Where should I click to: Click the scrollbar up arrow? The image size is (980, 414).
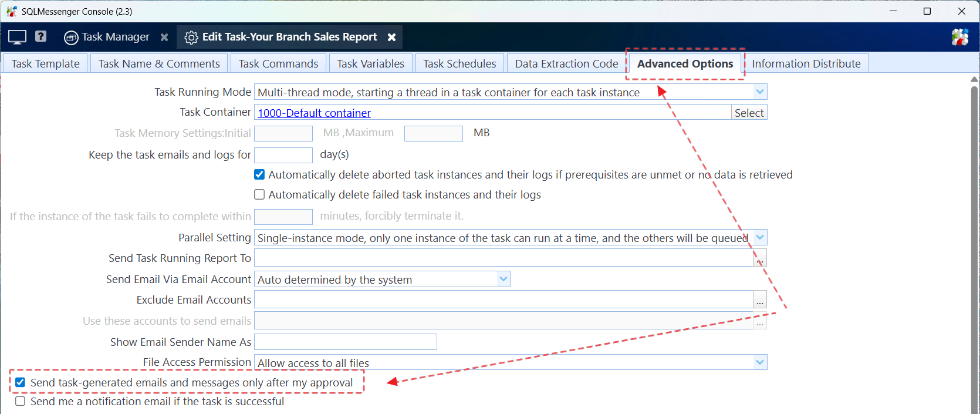point(975,79)
